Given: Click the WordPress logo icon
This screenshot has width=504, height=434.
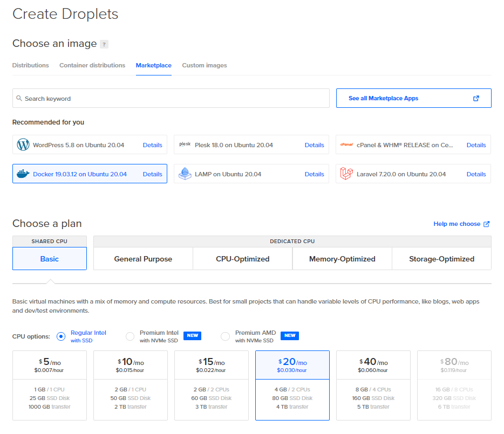Looking at the screenshot, I should [23, 145].
